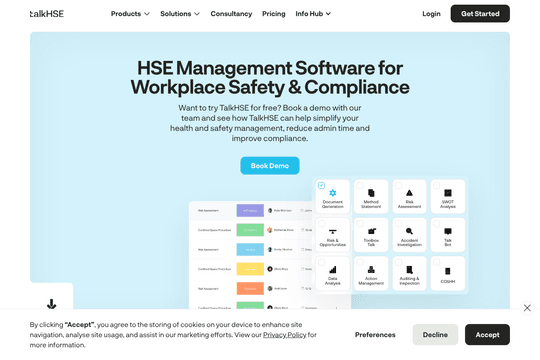The width and height of the screenshot is (540, 360).
Task: Click the purple status tag in table
Action: [250, 210]
